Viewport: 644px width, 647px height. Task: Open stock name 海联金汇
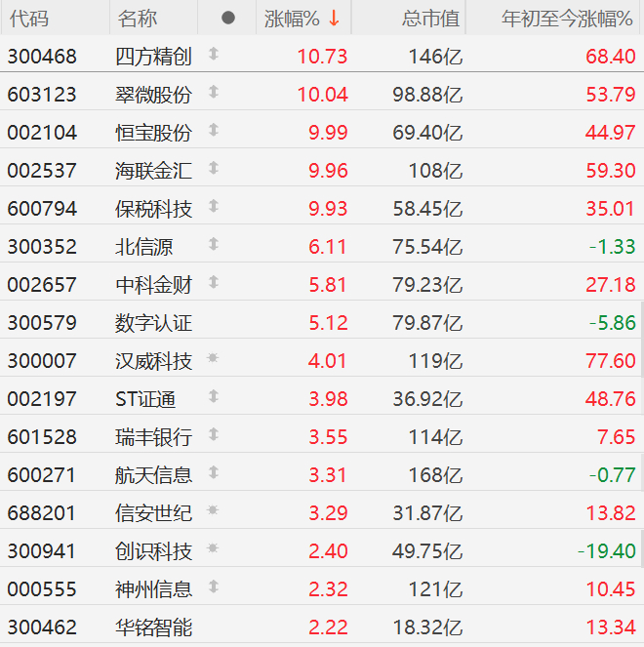tap(153, 171)
